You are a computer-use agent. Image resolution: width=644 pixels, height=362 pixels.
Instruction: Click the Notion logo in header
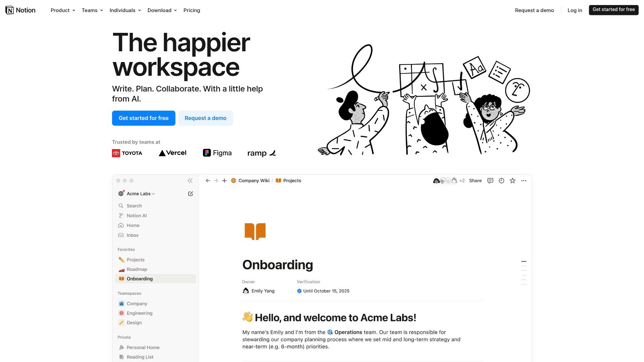coord(20,10)
